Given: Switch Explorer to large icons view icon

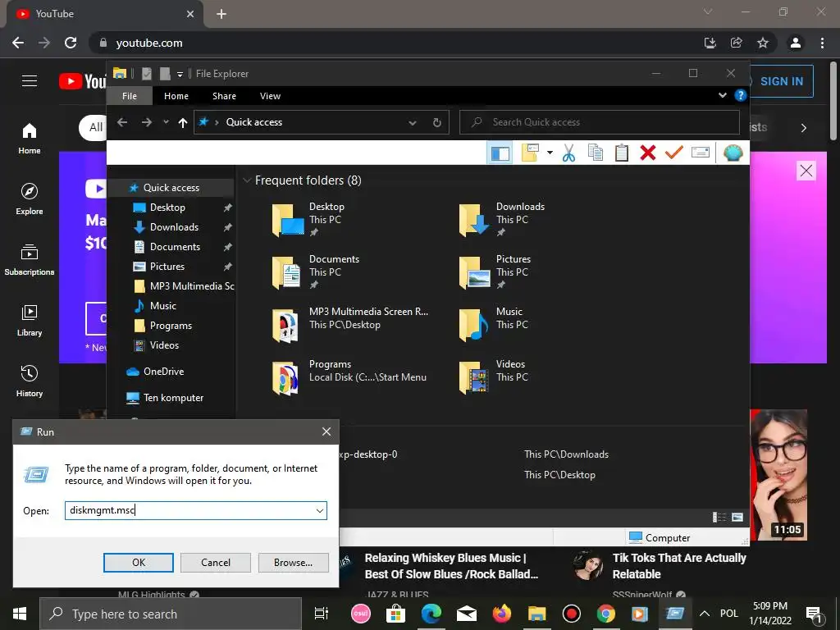Looking at the screenshot, I should [737, 517].
